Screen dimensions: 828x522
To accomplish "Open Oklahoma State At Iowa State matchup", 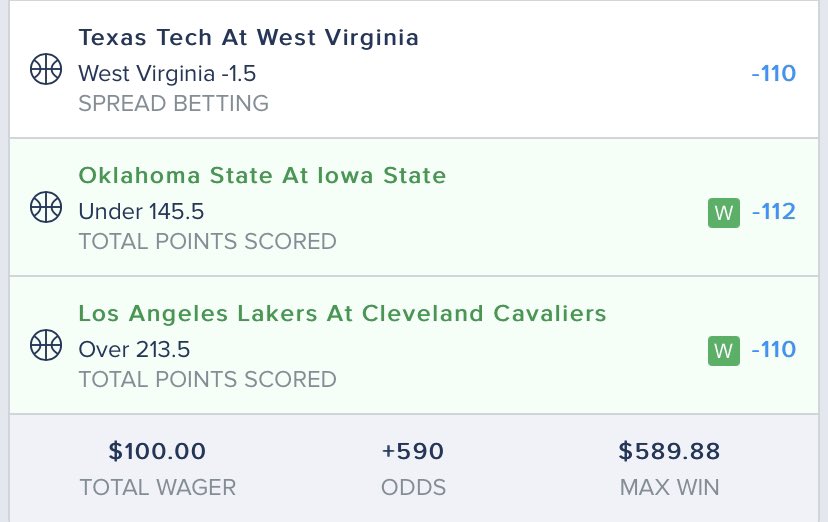I will point(262,175).
